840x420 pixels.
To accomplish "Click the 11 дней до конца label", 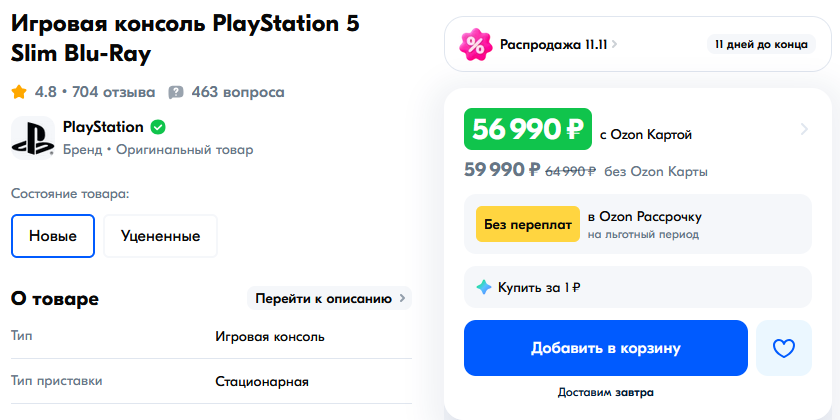I will point(761,44).
